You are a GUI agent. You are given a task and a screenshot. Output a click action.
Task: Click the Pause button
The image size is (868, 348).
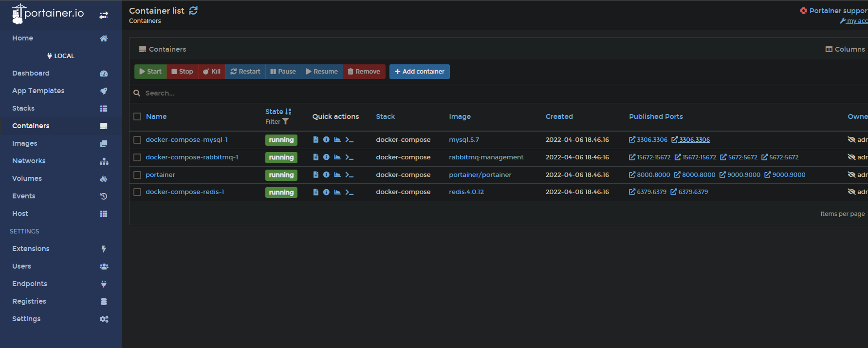(x=283, y=72)
